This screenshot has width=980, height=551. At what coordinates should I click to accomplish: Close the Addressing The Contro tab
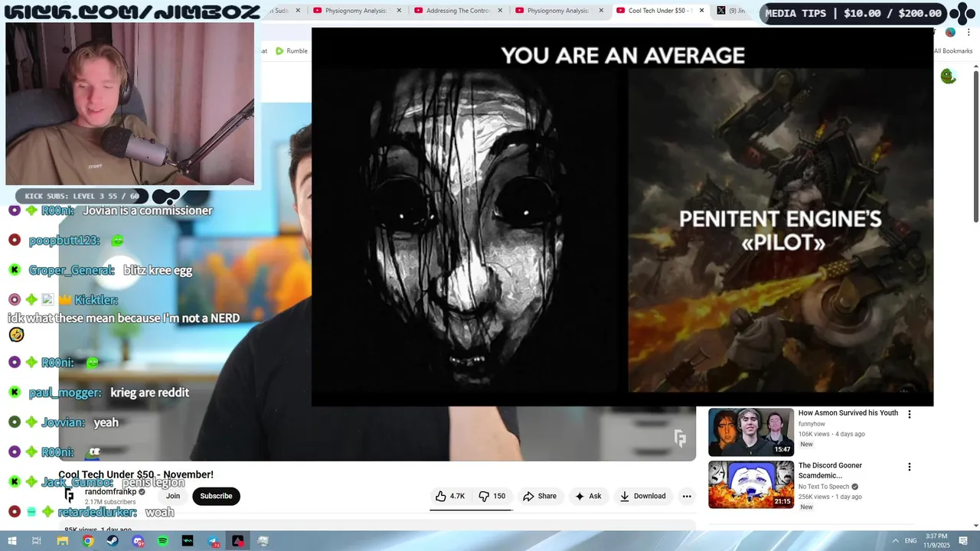tap(500, 11)
